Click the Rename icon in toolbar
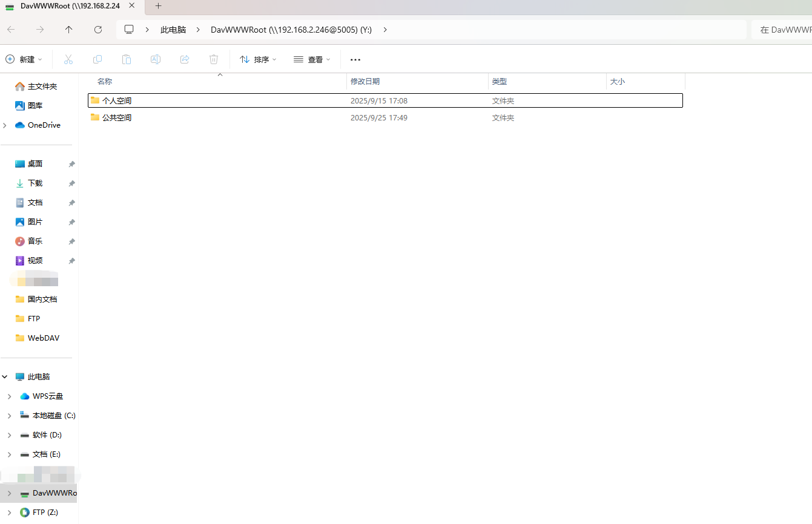 [156, 59]
